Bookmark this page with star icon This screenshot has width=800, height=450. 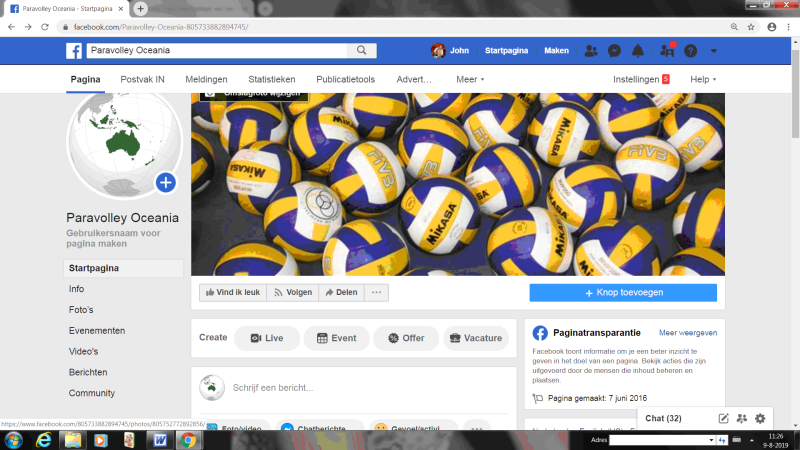pos(751,27)
